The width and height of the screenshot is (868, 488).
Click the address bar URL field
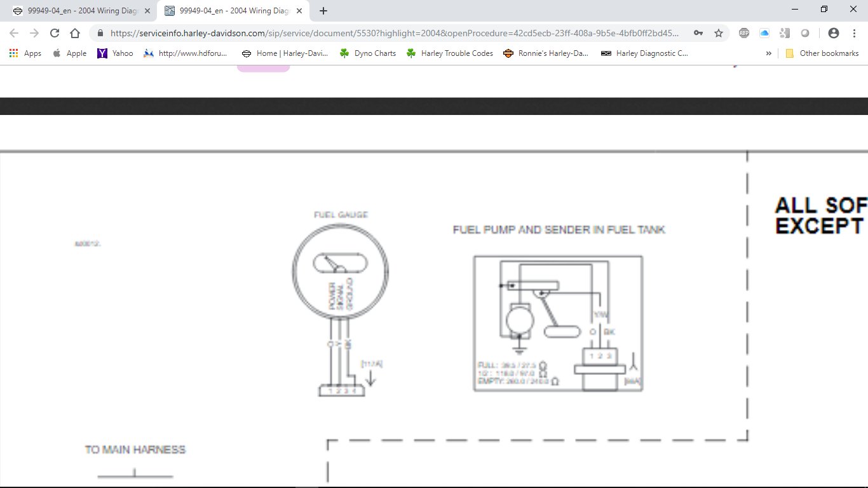394,33
